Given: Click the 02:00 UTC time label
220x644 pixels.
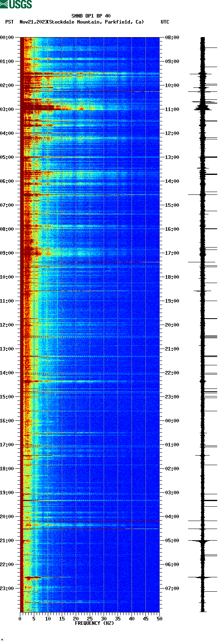Looking at the screenshot, I should click(x=172, y=469).
